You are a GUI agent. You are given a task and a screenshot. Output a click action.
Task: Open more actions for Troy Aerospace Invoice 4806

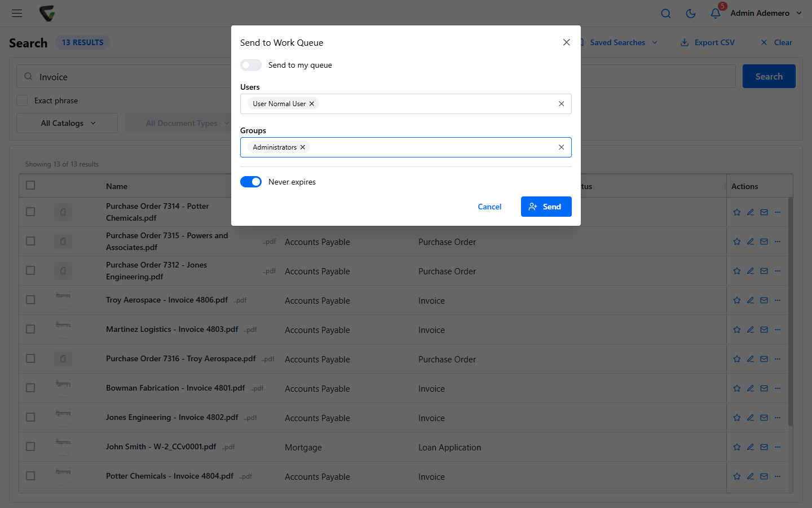[778, 300]
